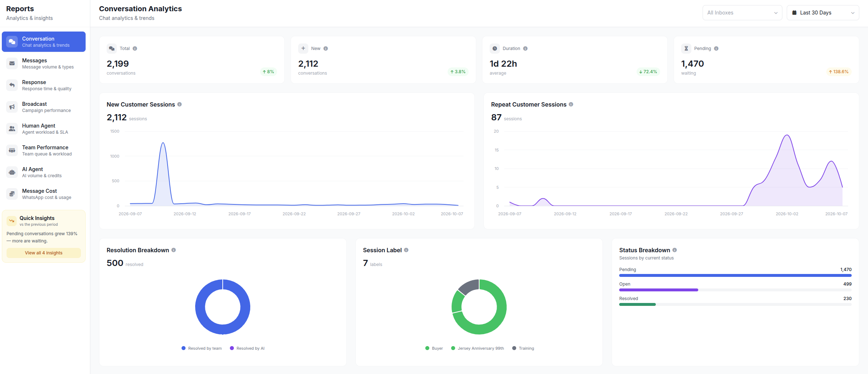Click info icon next to Pending

click(x=716, y=49)
